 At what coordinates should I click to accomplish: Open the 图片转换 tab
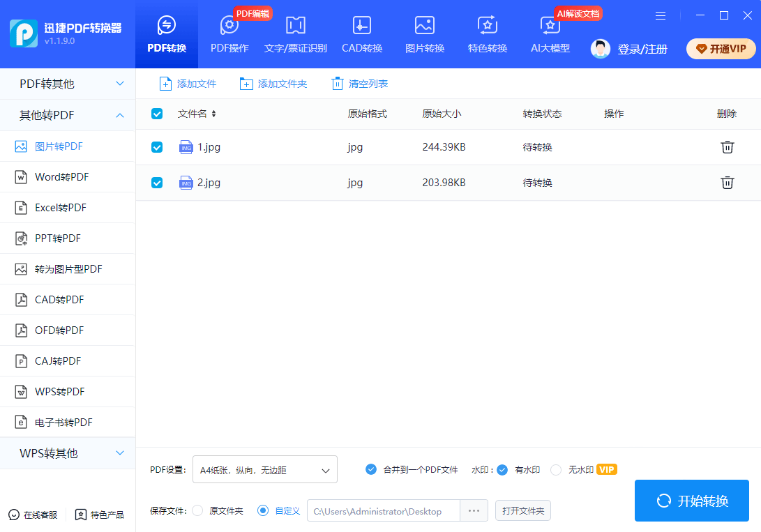[x=425, y=34]
